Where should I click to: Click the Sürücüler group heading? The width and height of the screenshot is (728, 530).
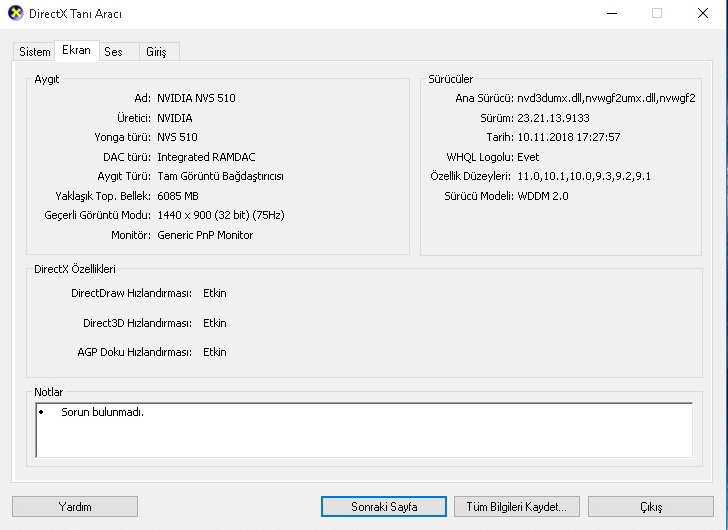click(450, 79)
